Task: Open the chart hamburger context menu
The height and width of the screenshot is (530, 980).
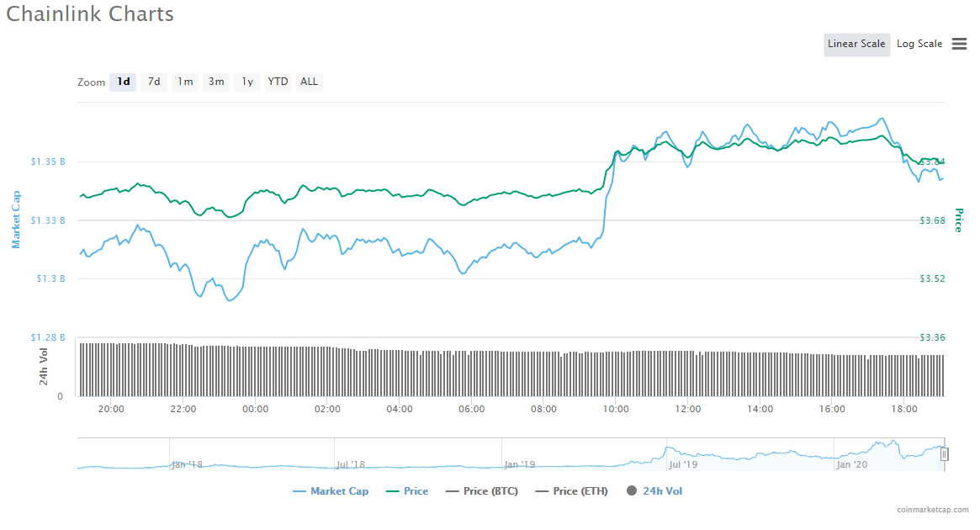Action: (959, 44)
